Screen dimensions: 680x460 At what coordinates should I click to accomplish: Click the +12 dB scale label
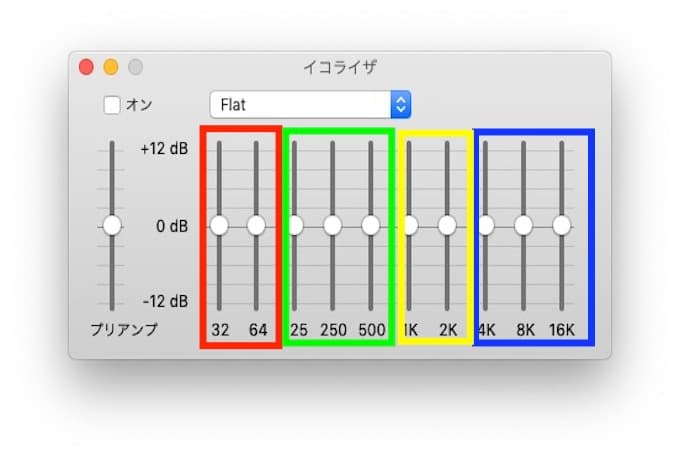point(164,149)
